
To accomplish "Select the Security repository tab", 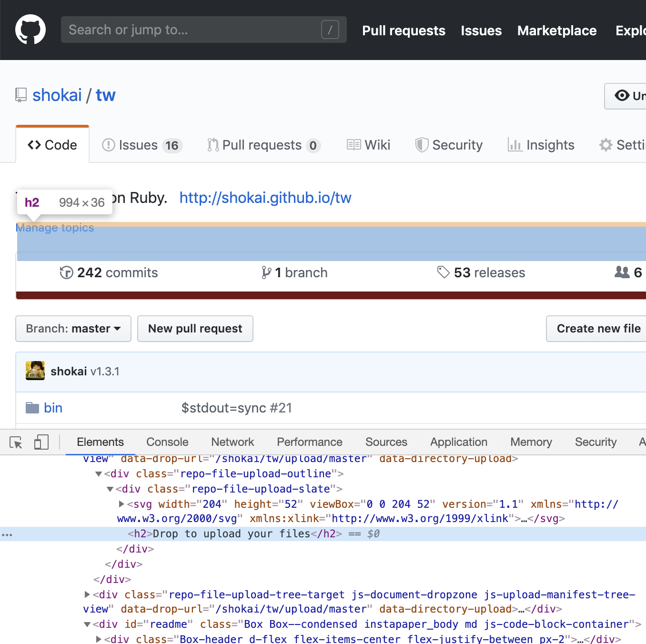I will (x=449, y=145).
